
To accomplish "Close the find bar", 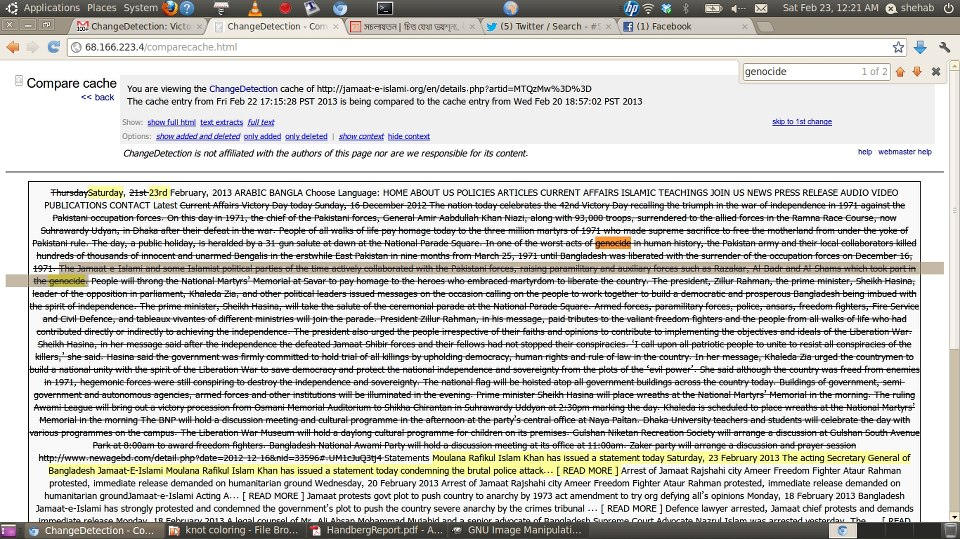I will click(x=936, y=72).
